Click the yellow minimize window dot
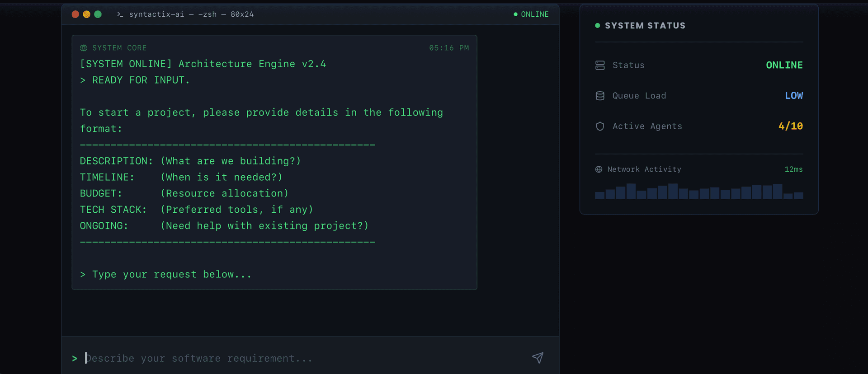Screen dimensions: 868x374 pyautogui.click(x=86, y=14)
